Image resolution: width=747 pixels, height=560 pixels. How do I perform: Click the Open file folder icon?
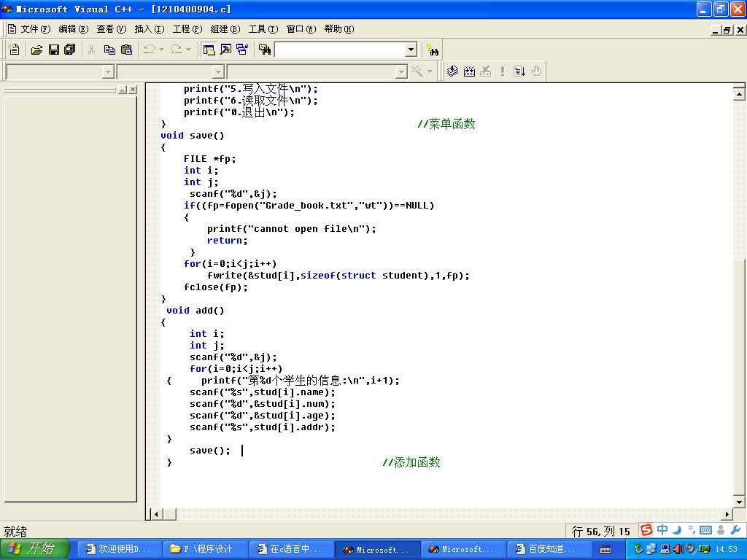pyautogui.click(x=36, y=50)
